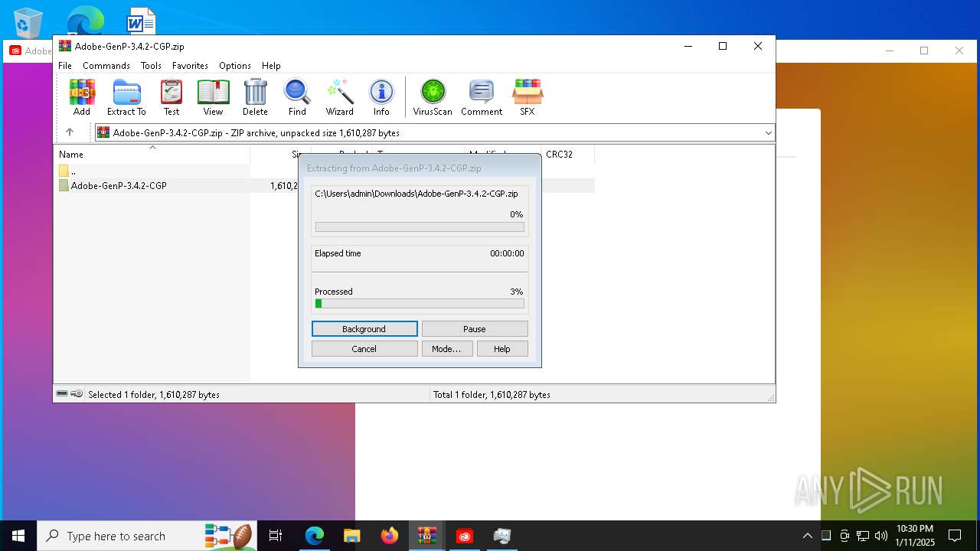The width and height of the screenshot is (980, 551).
Task: Open the Commands menu
Action: click(106, 66)
